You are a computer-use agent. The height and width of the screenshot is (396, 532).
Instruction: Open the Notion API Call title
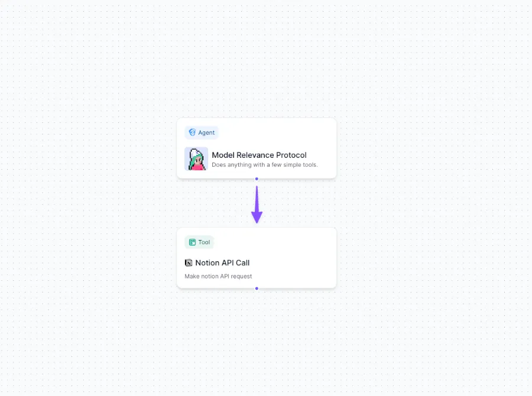222,263
